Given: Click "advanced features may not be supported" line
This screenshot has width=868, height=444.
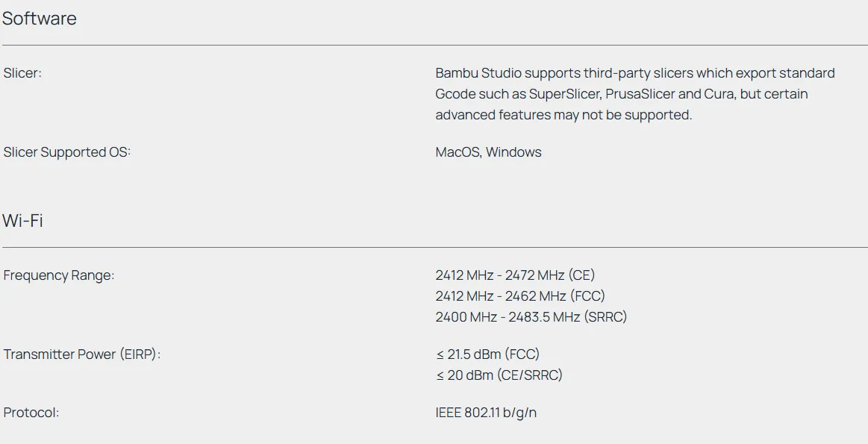Looking at the screenshot, I should coord(563,115).
